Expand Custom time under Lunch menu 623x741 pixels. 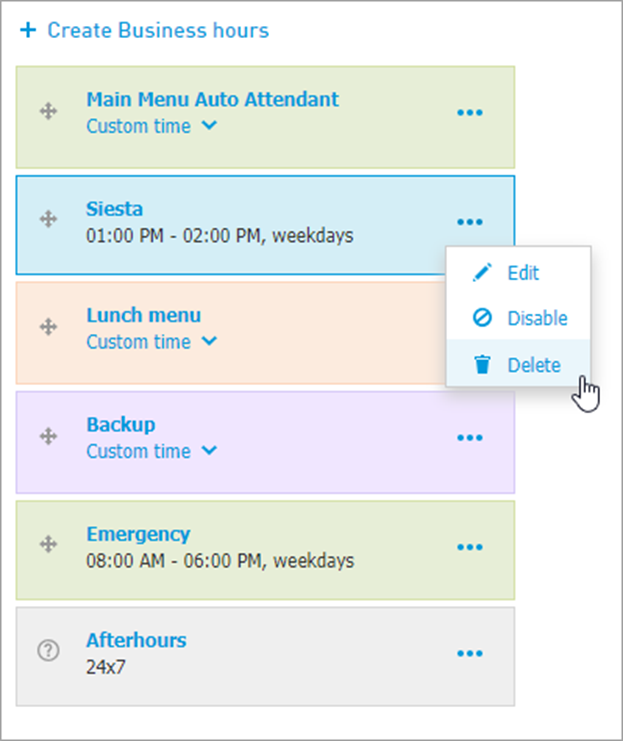coord(152,342)
